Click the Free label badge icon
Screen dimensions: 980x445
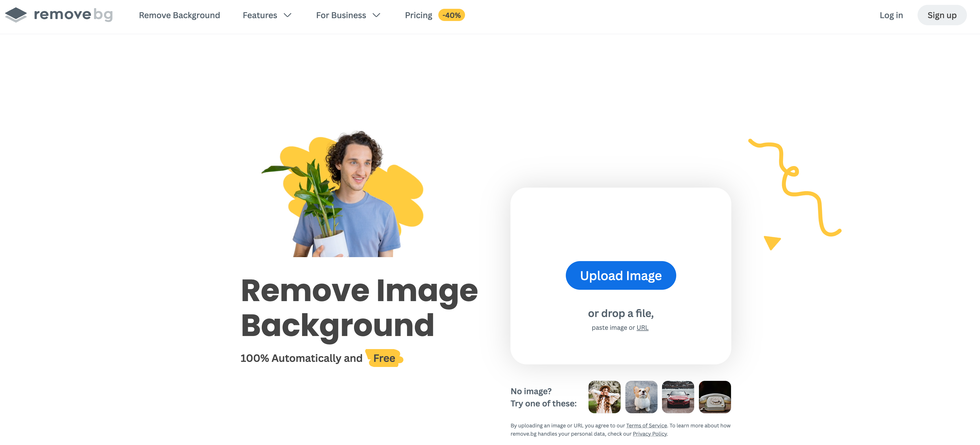coord(384,358)
